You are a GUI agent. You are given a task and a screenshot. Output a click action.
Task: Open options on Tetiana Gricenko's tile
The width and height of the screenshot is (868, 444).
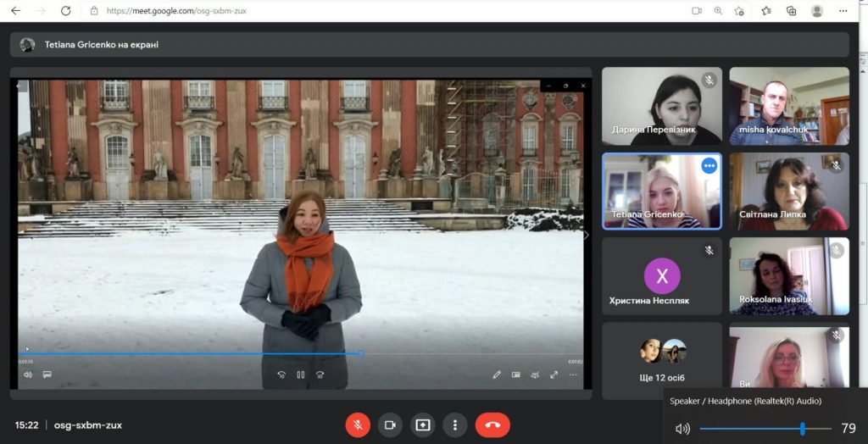tap(709, 165)
